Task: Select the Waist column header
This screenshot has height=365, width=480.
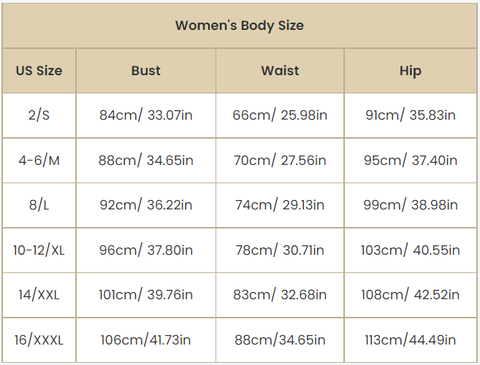Action: (x=280, y=71)
